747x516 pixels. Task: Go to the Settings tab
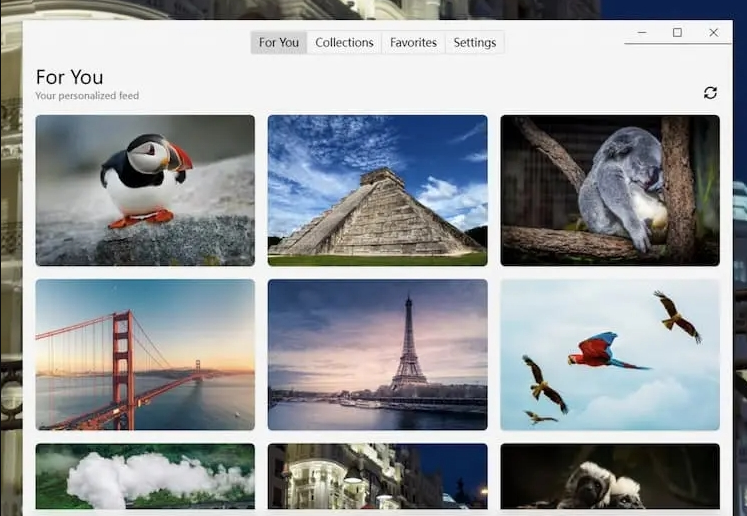pos(474,43)
